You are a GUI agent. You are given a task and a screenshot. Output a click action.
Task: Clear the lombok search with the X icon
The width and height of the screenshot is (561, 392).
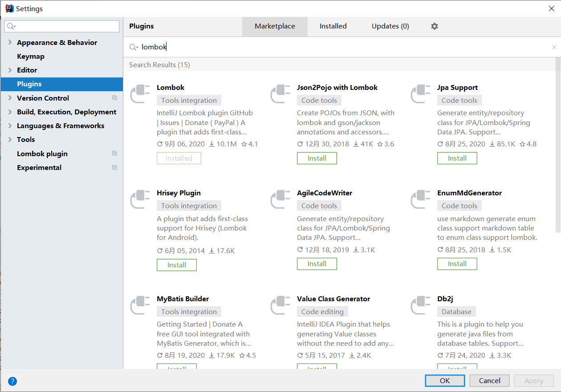[554, 47]
